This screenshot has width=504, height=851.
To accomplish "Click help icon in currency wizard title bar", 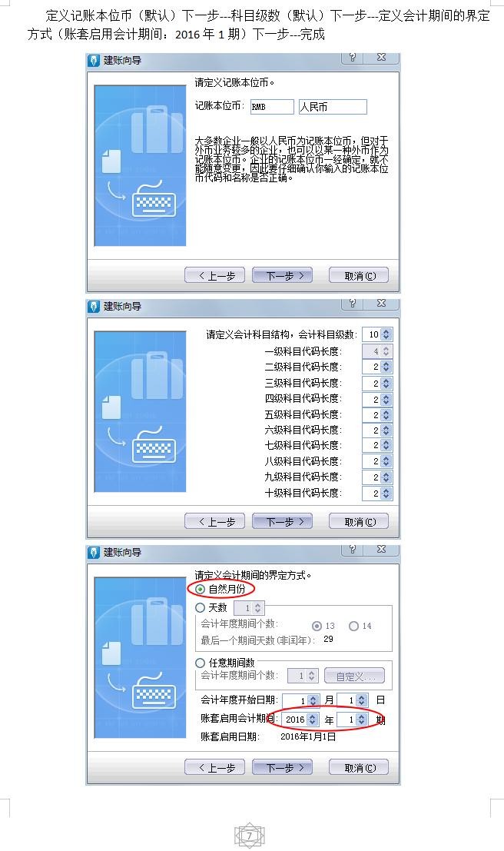I will [353, 58].
